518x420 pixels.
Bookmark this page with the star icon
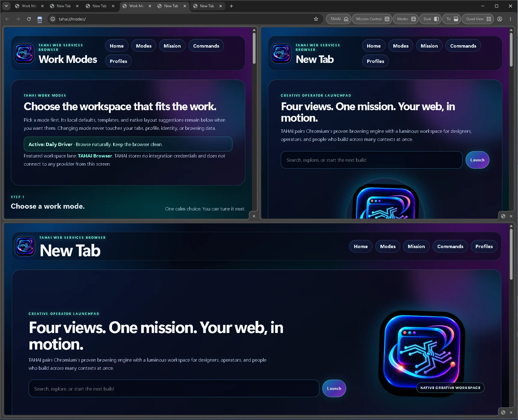316,19
